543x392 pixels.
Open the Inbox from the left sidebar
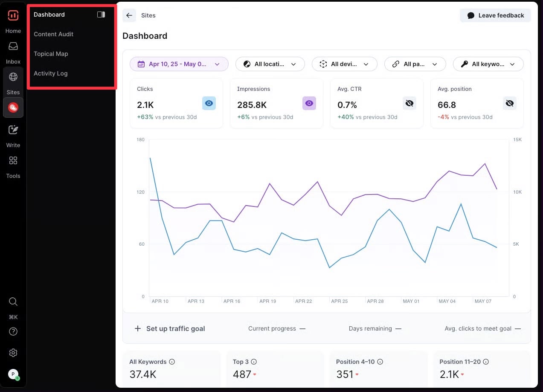click(13, 49)
